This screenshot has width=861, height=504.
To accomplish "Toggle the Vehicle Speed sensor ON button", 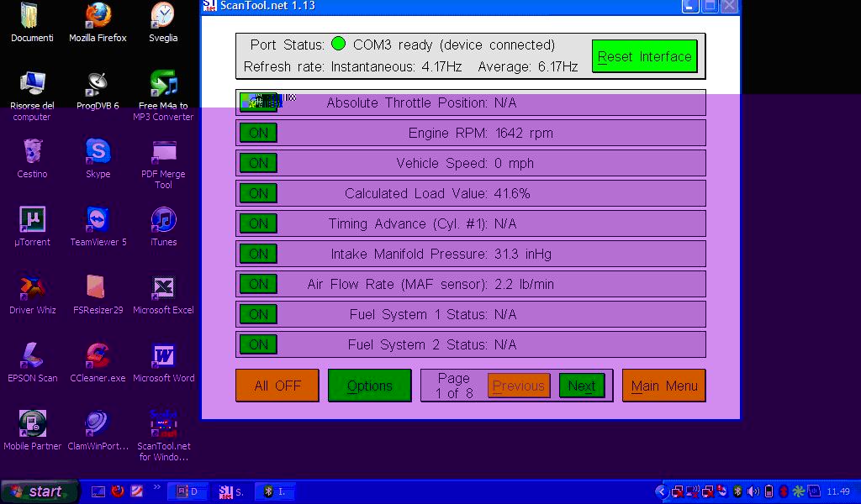I will coord(259,163).
